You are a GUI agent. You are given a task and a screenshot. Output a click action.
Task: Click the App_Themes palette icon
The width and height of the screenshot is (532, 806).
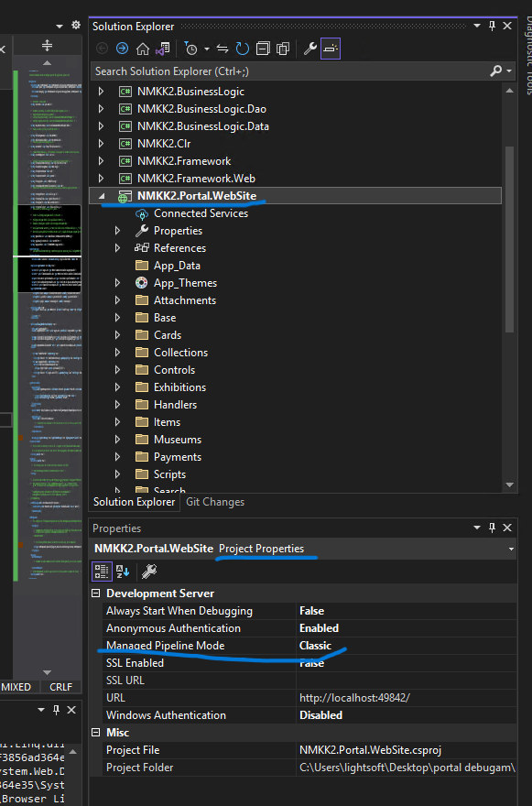pos(141,283)
